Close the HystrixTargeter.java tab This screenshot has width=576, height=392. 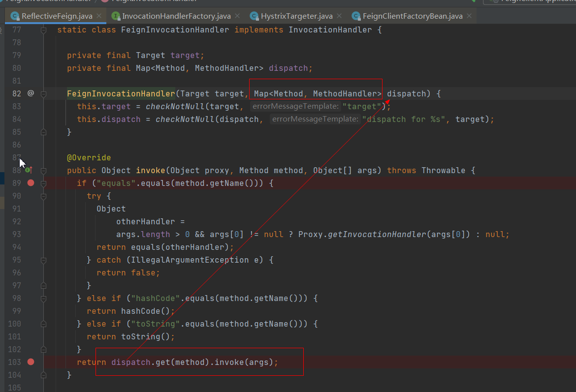[339, 16]
